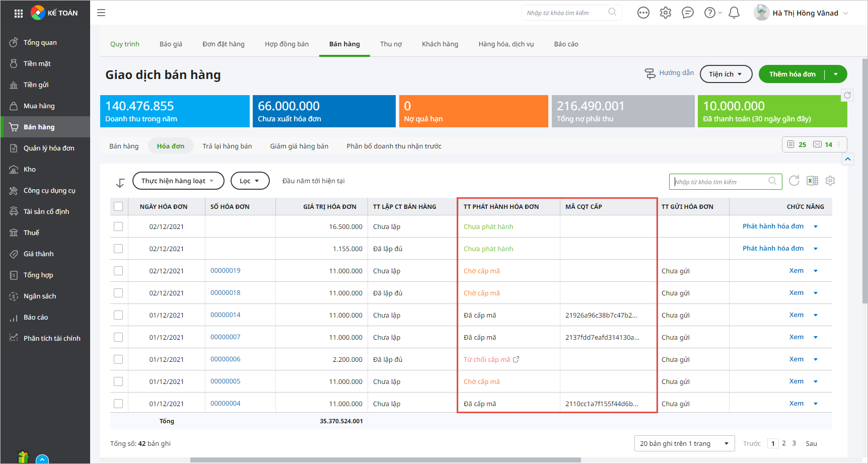Collapse the summary panel chevron
Image resolution: width=868 pixels, height=464 pixels.
(848, 159)
